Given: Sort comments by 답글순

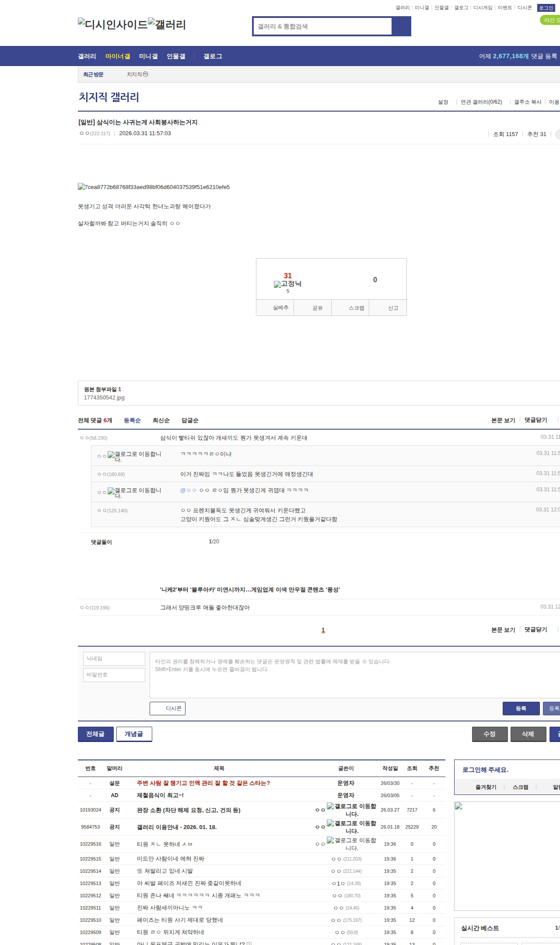Looking at the screenshot, I should tap(190, 420).
